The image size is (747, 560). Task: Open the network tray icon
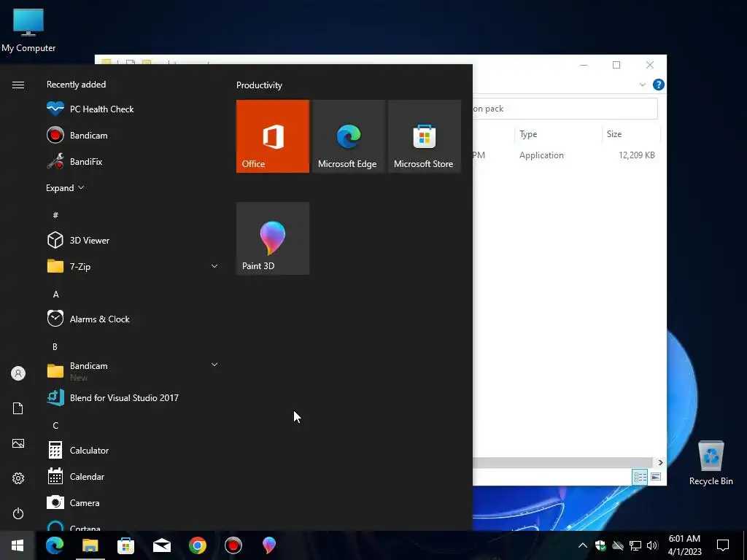click(635, 545)
